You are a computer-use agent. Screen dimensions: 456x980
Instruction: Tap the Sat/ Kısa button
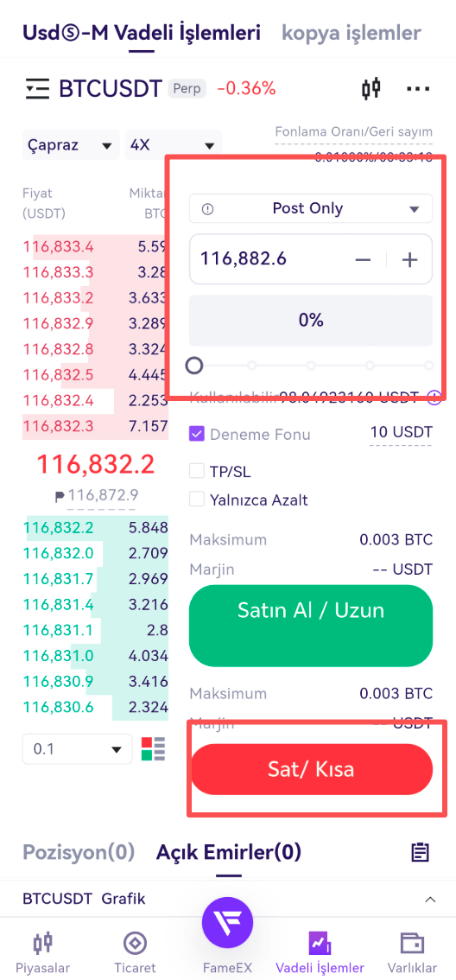(310, 769)
